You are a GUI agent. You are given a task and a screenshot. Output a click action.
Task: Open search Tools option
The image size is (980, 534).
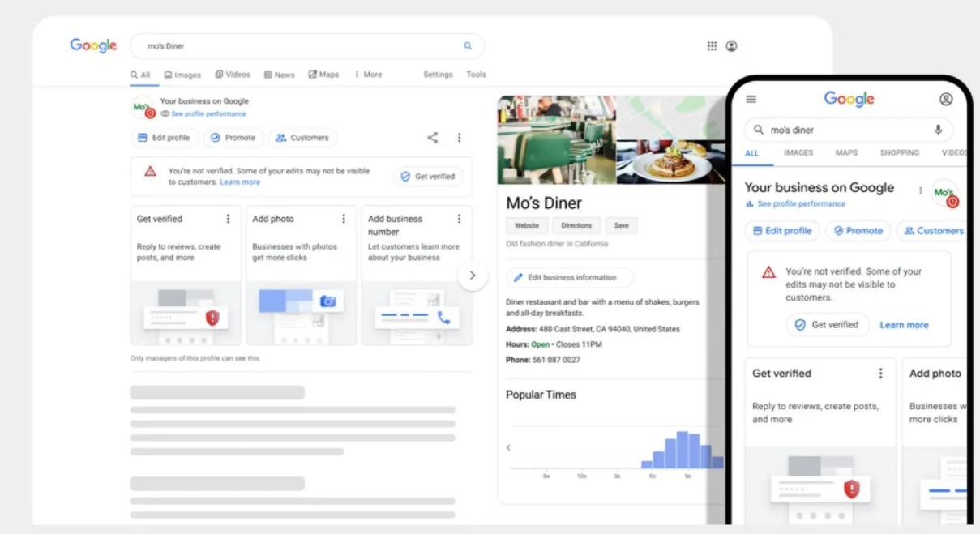pyautogui.click(x=476, y=75)
